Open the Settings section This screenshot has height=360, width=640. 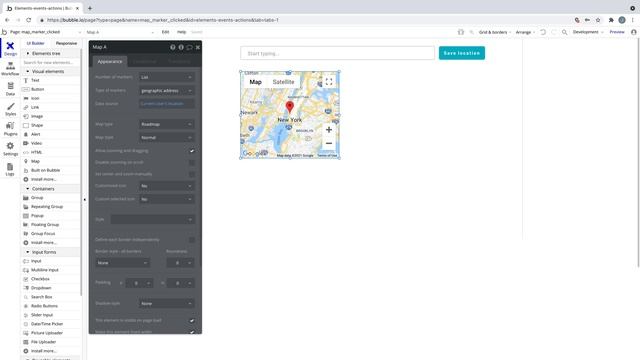tap(10, 149)
